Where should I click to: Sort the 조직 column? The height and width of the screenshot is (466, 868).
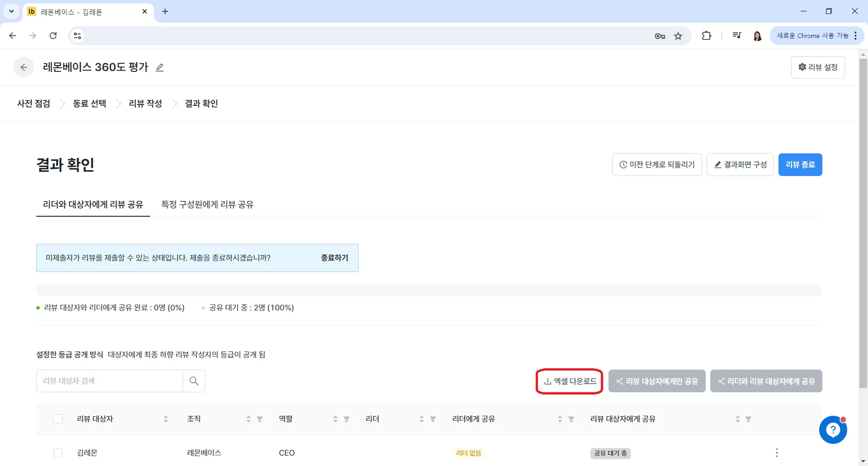249,419
